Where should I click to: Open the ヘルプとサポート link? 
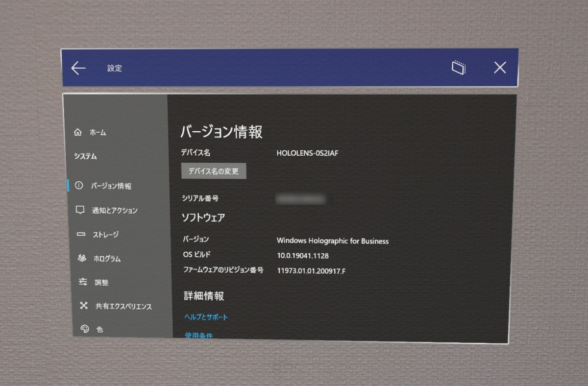click(206, 317)
